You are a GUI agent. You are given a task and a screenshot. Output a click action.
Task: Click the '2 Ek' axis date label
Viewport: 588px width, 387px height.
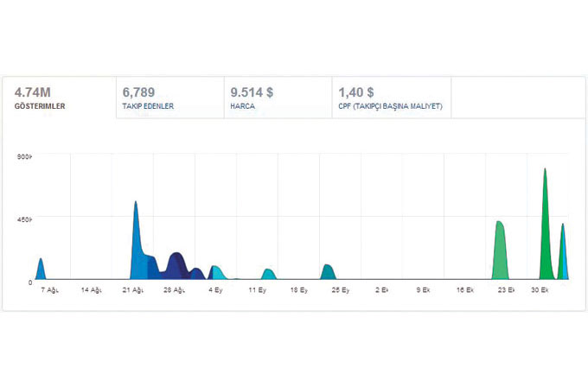381,290
